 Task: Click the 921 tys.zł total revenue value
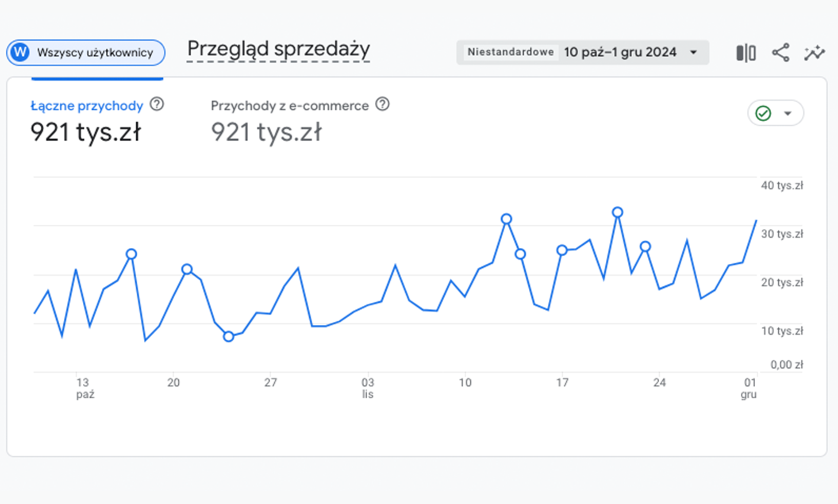pos(85,132)
